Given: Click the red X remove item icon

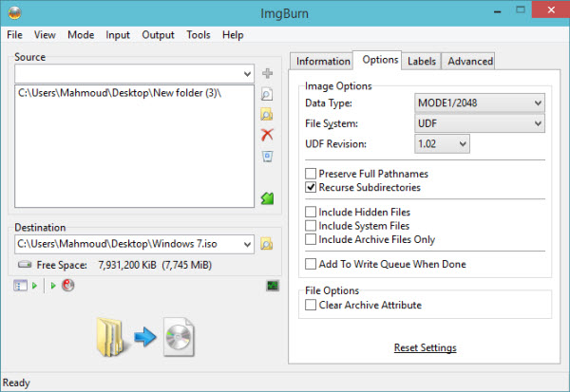Looking at the screenshot, I should 267,135.
